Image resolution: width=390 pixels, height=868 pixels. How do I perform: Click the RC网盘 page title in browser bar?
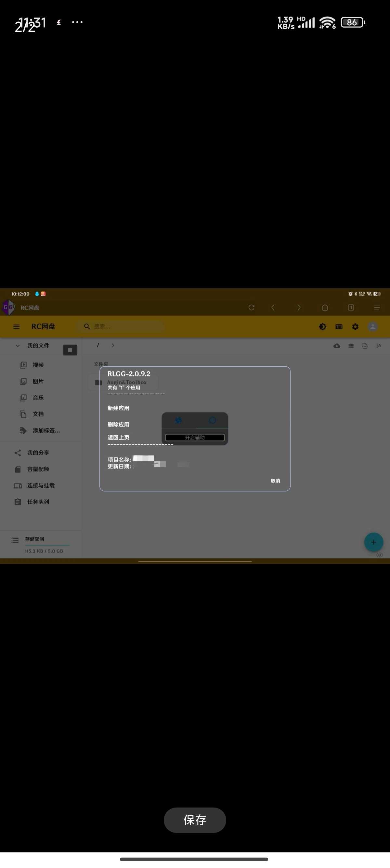pos(30,308)
